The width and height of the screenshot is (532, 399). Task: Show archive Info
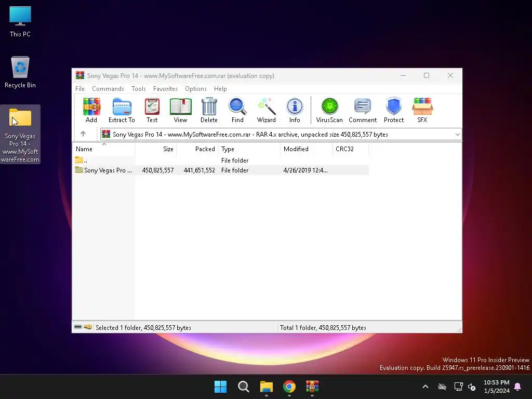pos(295,110)
